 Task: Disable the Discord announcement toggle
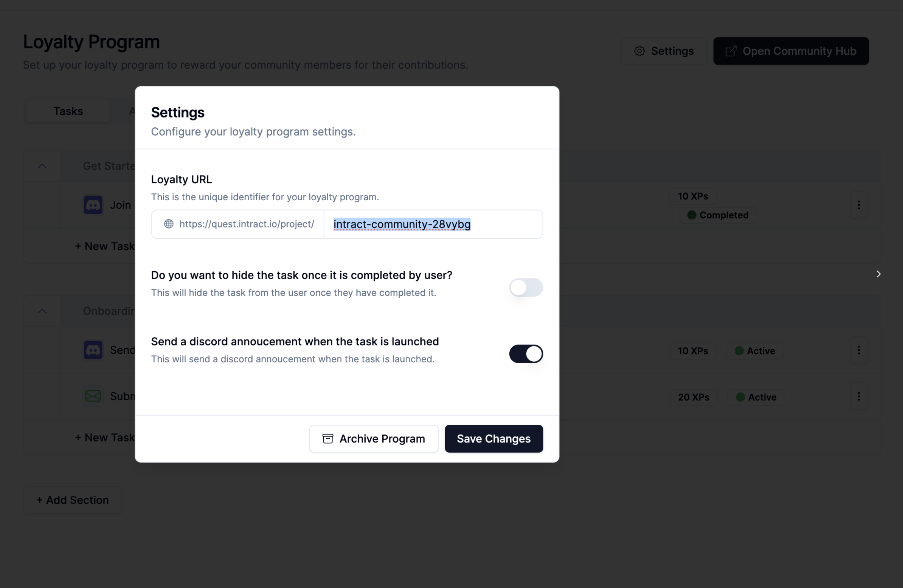[x=526, y=354]
